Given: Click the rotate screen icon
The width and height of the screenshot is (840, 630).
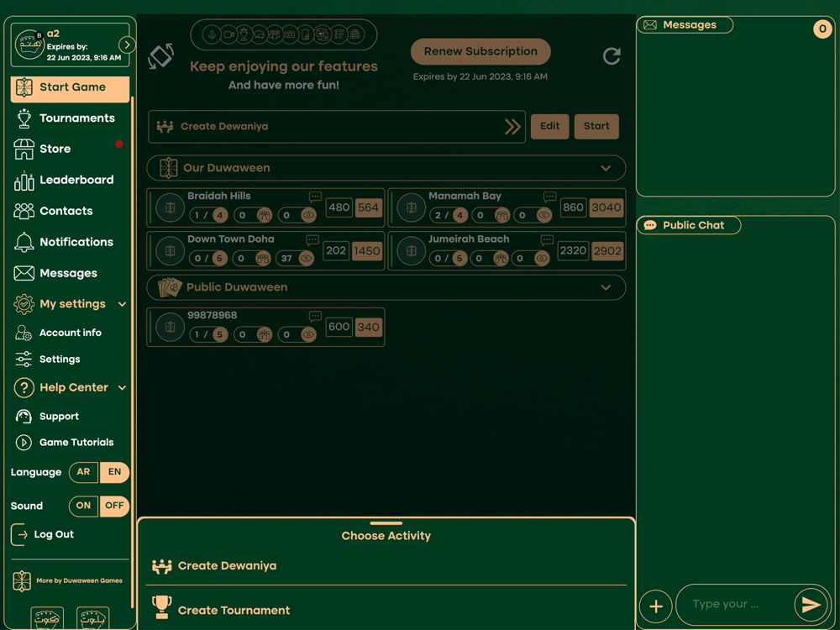Looking at the screenshot, I should (x=160, y=55).
